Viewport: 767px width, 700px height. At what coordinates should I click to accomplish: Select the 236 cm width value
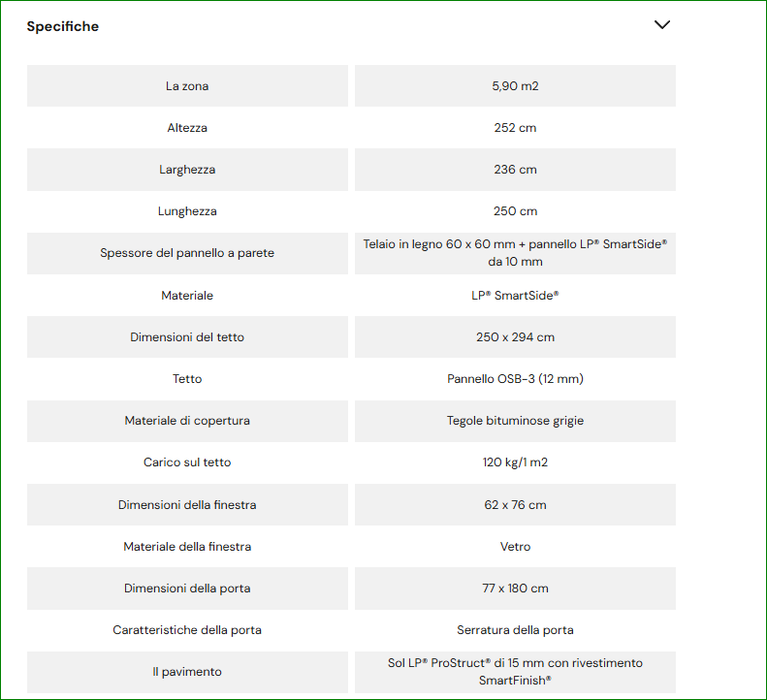(x=515, y=170)
